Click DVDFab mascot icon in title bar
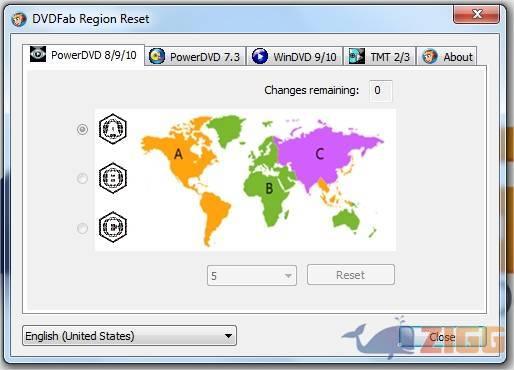The height and width of the screenshot is (370, 514). coord(19,19)
